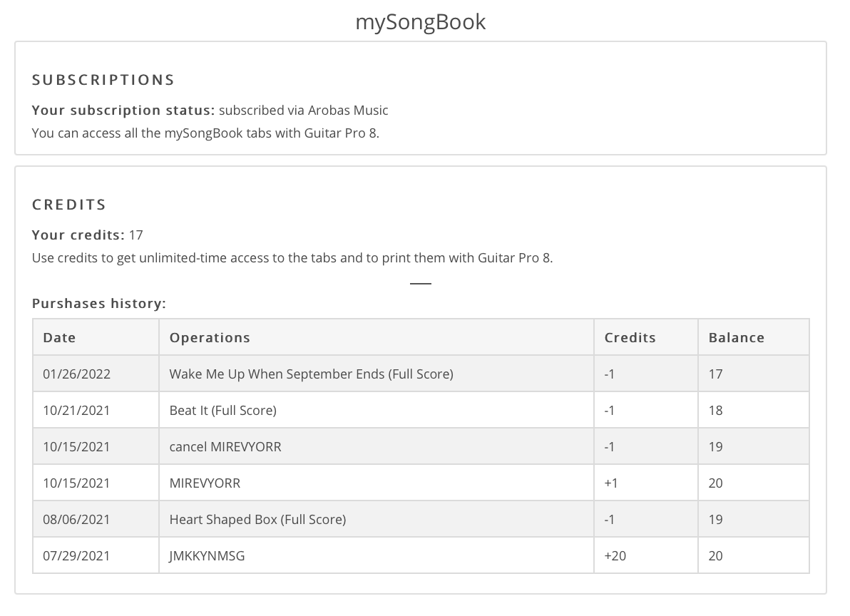Click the +20 credits value
850x616 pixels.
(615, 555)
